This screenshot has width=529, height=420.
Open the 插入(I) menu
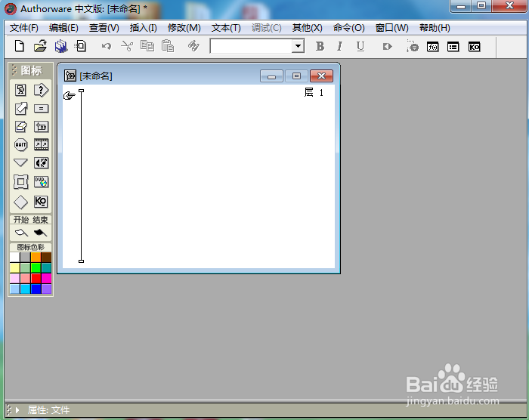[x=143, y=28]
